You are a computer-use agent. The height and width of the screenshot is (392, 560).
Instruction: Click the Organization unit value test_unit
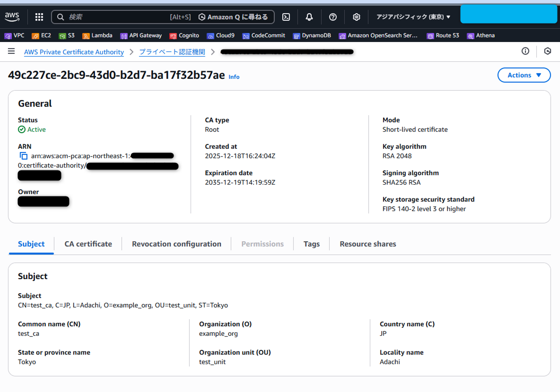click(212, 362)
